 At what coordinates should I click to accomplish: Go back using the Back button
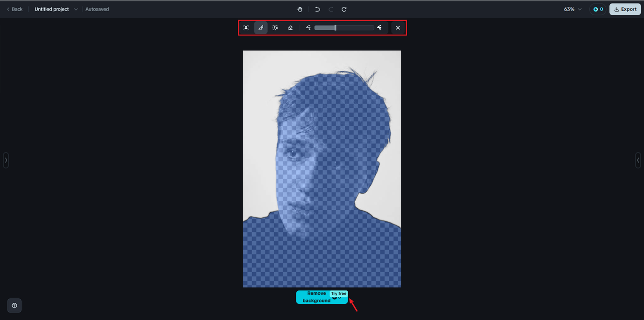(x=15, y=9)
